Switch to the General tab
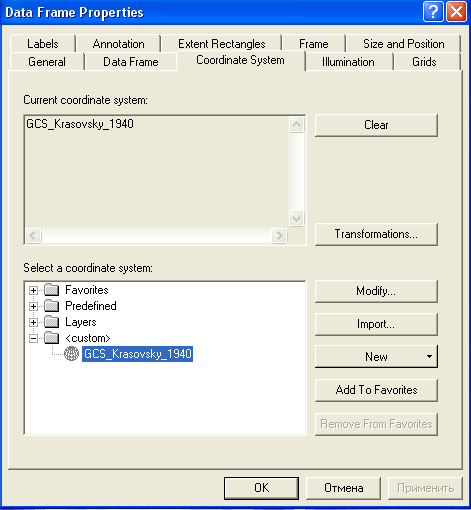Screen dimensions: 471x510 click(x=47, y=62)
